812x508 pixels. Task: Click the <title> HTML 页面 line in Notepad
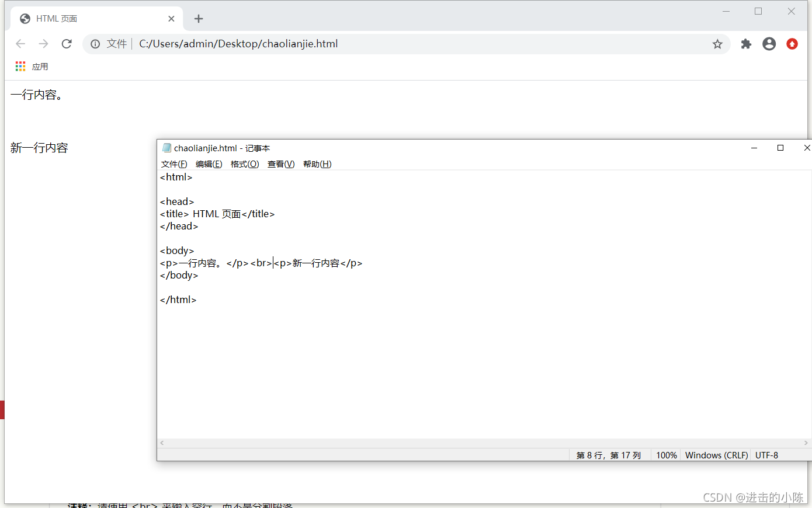click(x=217, y=214)
